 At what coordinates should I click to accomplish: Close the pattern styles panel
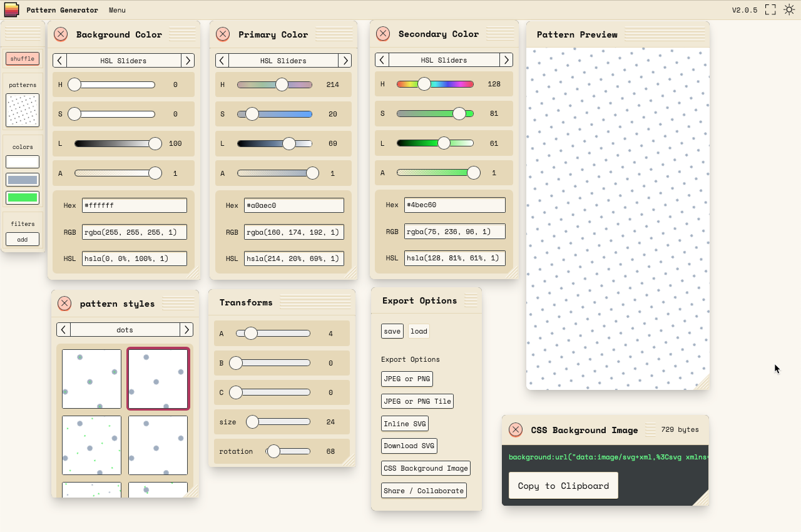pyautogui.click(x=64, y=304)
